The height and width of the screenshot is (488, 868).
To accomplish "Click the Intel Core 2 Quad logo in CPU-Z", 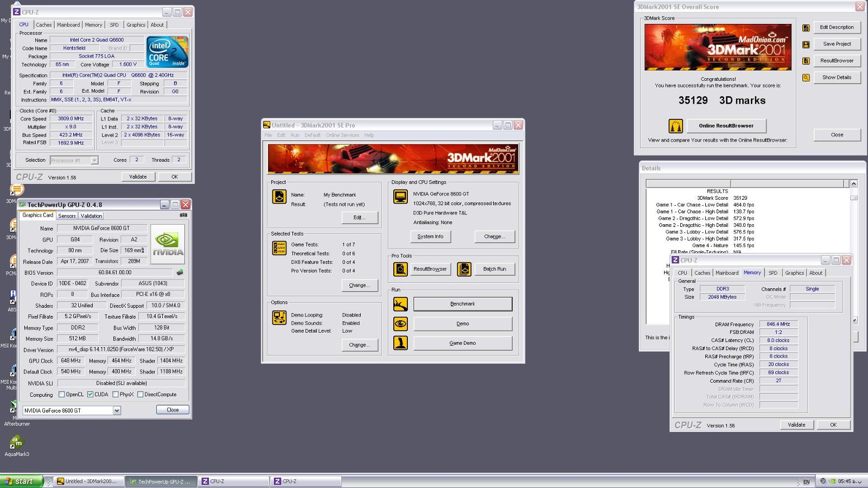I will point(168,52).
